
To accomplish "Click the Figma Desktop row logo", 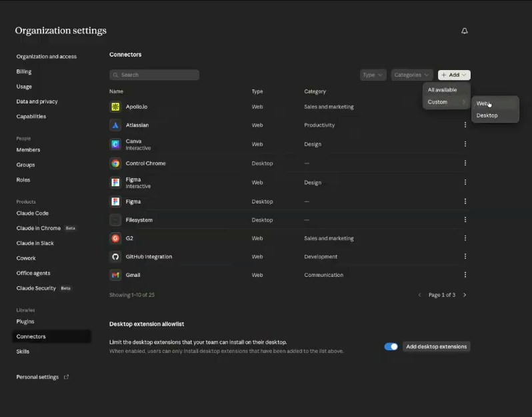I will (115, 201).
